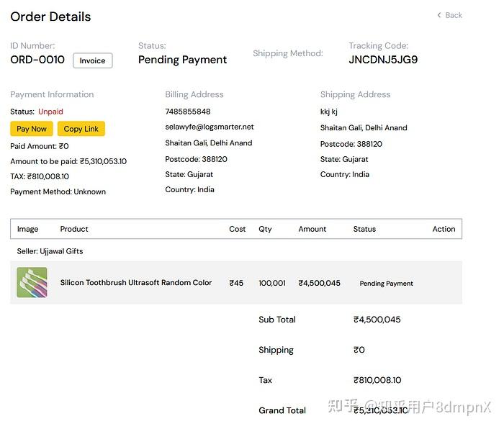Viewport: 504px width, 429px height.
Task: Click the Sub Total ₹4,500,045 value
Action: point(377,320)
